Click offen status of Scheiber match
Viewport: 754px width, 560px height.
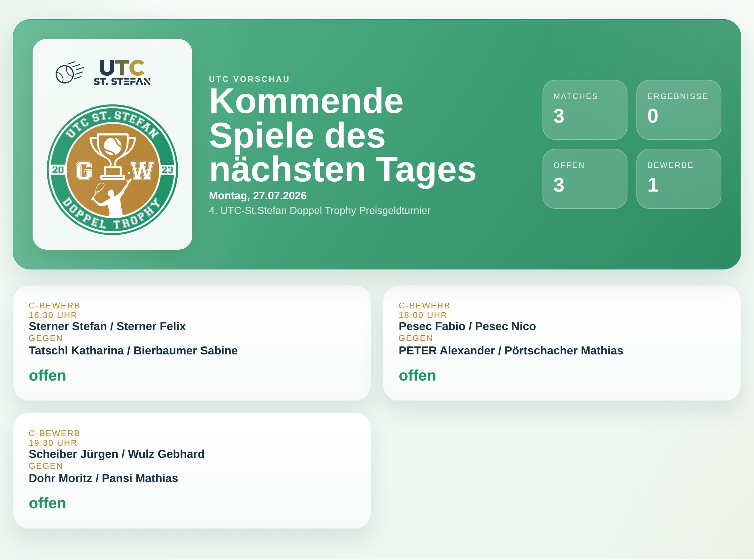(47, 503)
